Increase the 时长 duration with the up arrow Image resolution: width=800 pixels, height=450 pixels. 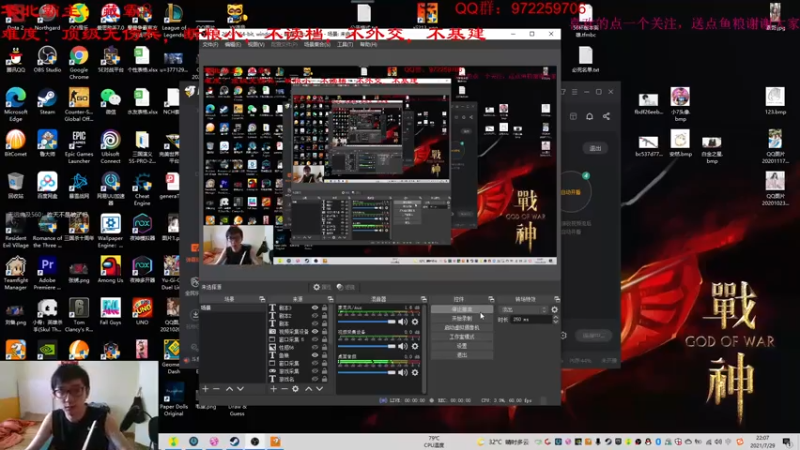point(556,317)
